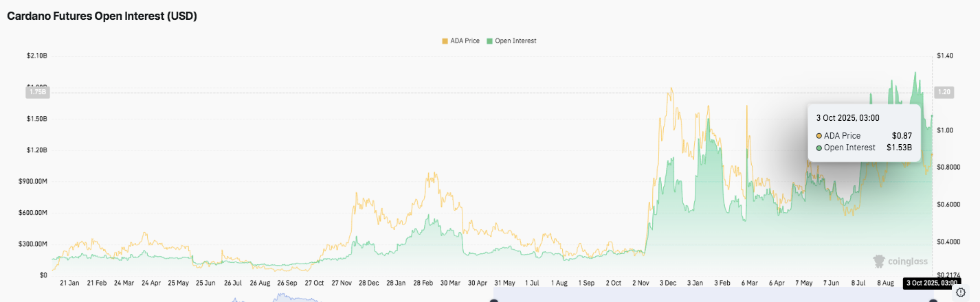The width and height of the screenshot is (980, 302).
Task: Click the Cardano Futures Open Interest title
Action: 102,16
